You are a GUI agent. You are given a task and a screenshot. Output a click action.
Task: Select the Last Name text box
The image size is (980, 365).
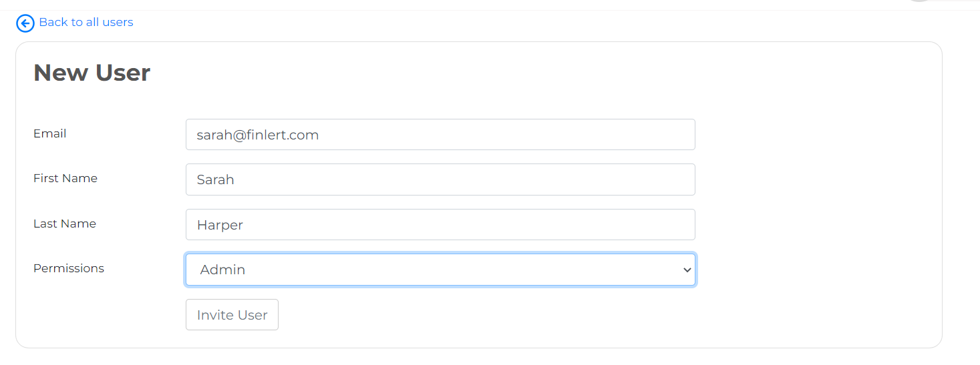coord(440,225)
